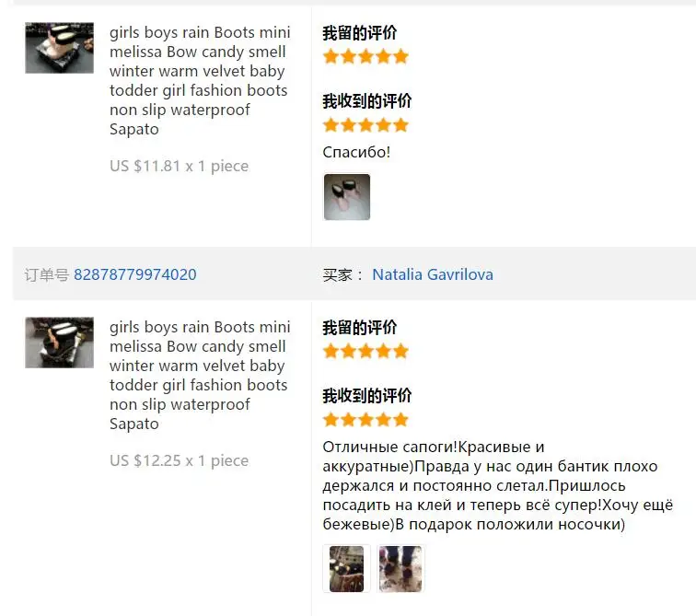View second review photo in second feedback
696x616 pixels.
pos(400,569)
